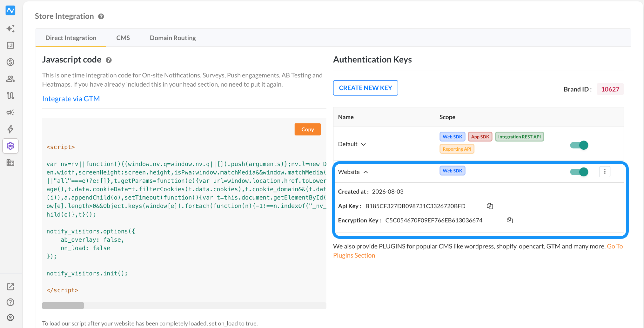The height and width of the screenshot is (328, 644).
Task: Click the Integration REST API badge
Action: point(520,137)
